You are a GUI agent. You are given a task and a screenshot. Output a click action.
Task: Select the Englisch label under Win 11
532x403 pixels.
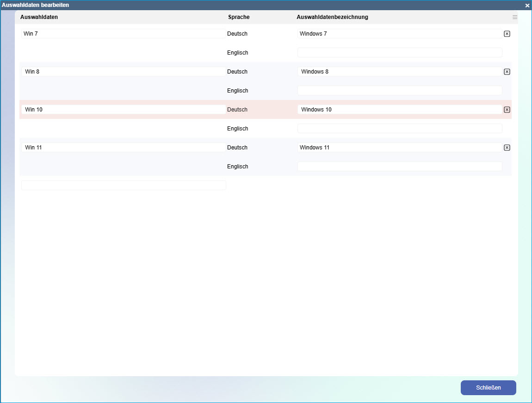coord(237,167)
